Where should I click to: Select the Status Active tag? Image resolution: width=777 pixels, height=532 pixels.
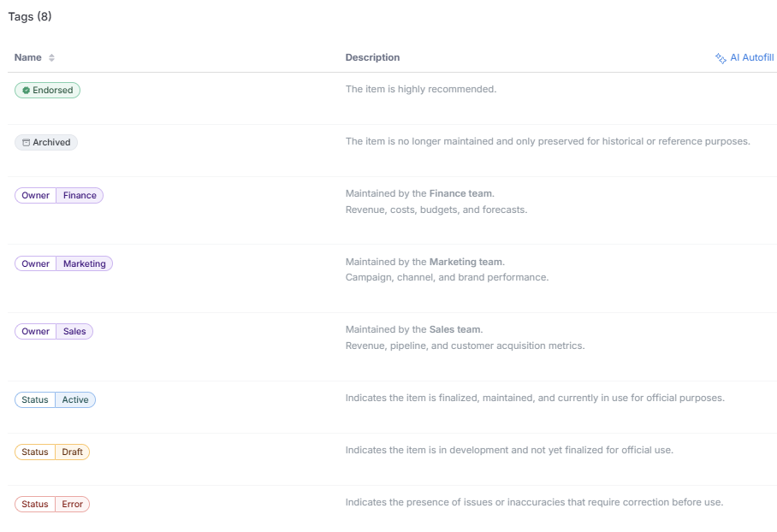coord(55,400)
